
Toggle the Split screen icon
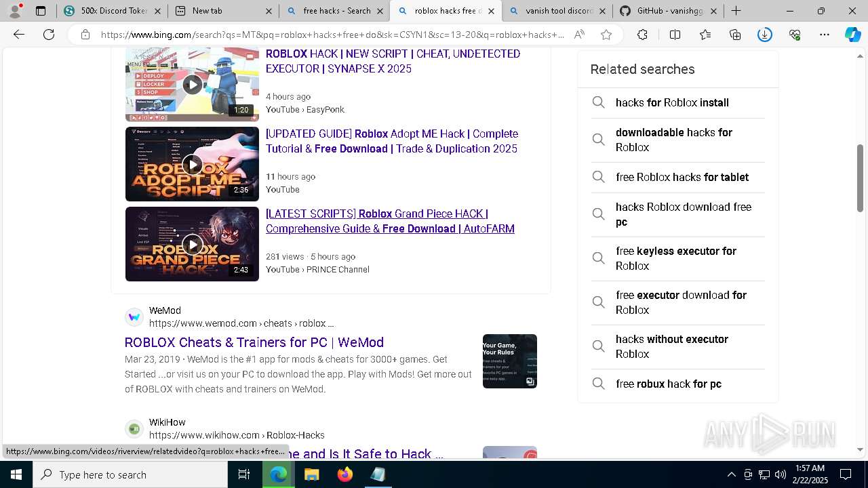675,35
